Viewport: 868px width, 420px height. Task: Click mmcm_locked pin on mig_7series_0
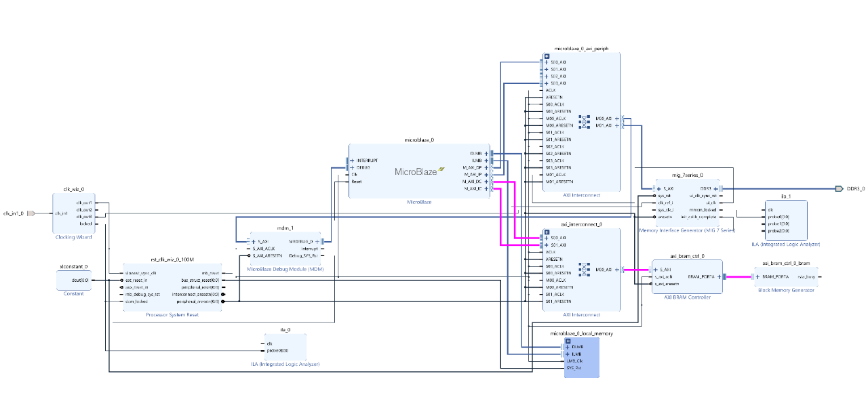coord(703,210)
